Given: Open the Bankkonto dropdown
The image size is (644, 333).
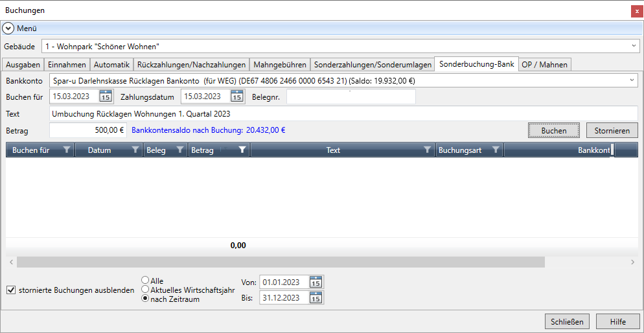Looking at the screenshot, I should [632, 80].
